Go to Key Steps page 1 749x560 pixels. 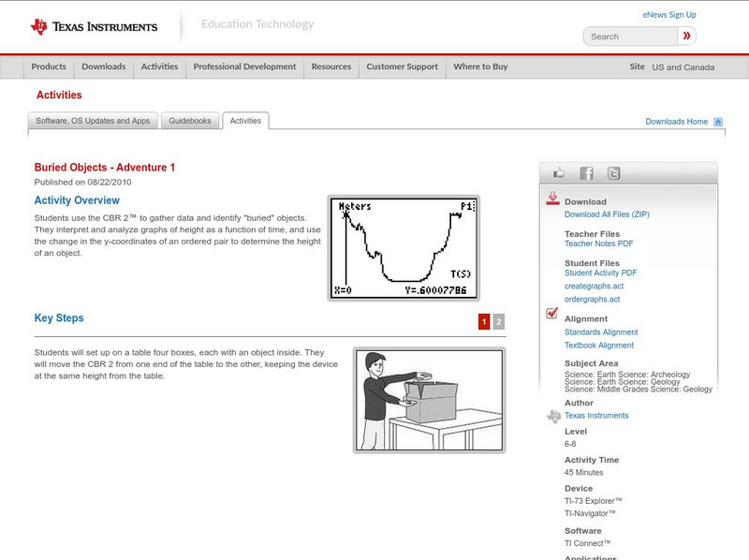tap(484, 321)
